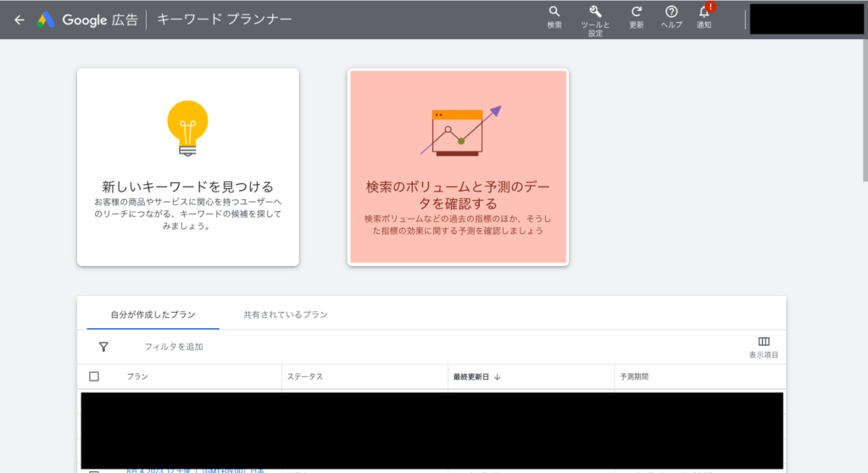Open the 新しいキーワードを見つける card
This screenshot has height=473, width=868.
point(188,167)
